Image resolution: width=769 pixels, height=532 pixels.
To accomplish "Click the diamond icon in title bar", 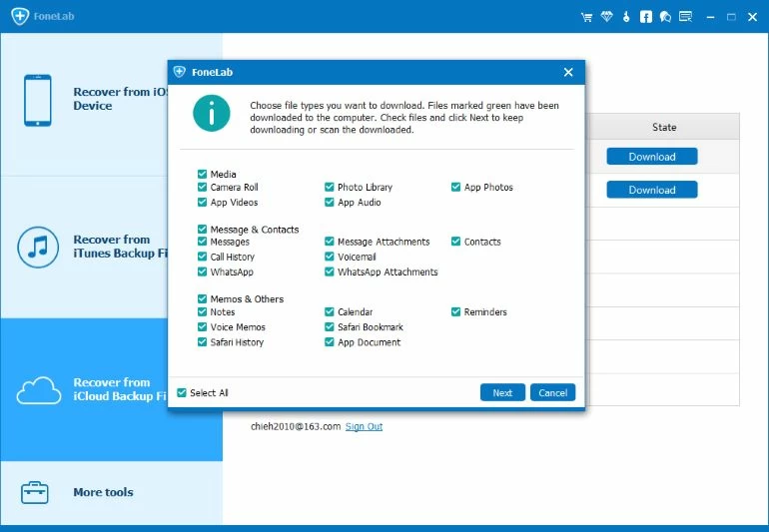I will tap(607, 17).
